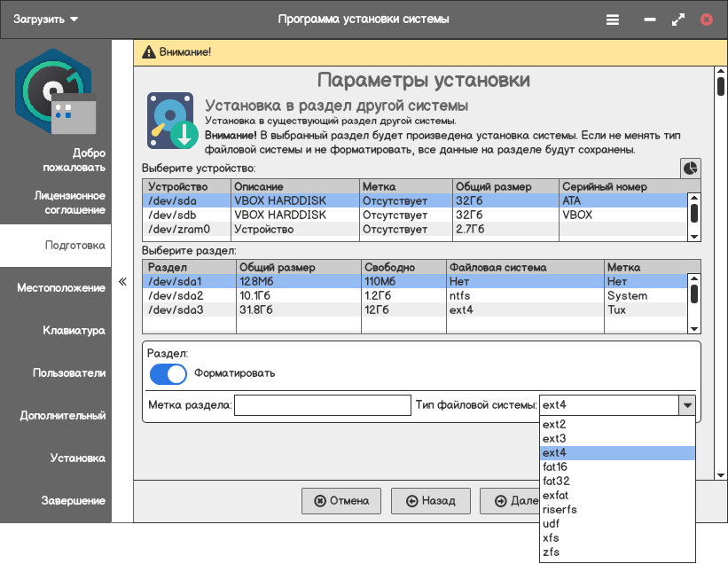
Task: Click the disk install icon beside the heading
Action: click(x=172, y=122)
